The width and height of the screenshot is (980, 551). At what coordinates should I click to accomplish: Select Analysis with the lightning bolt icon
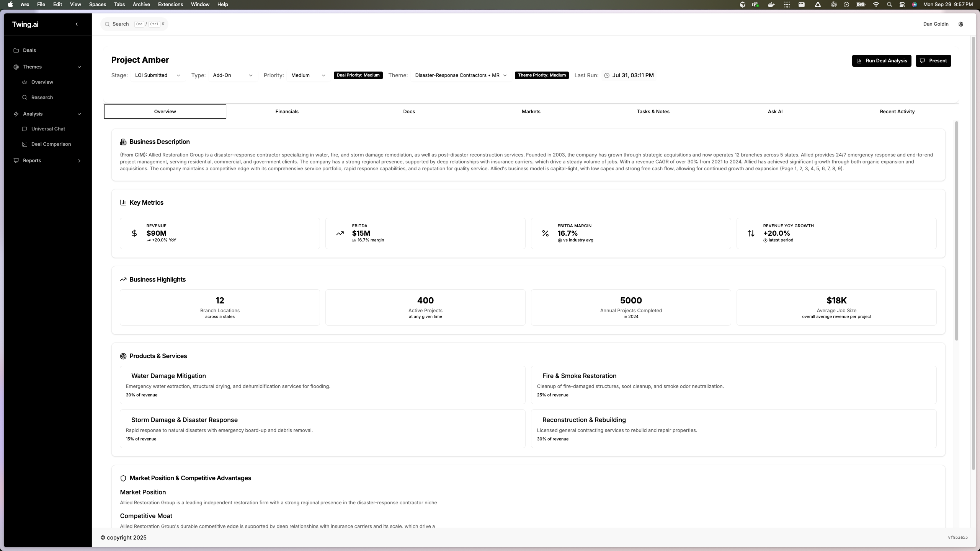32,114
